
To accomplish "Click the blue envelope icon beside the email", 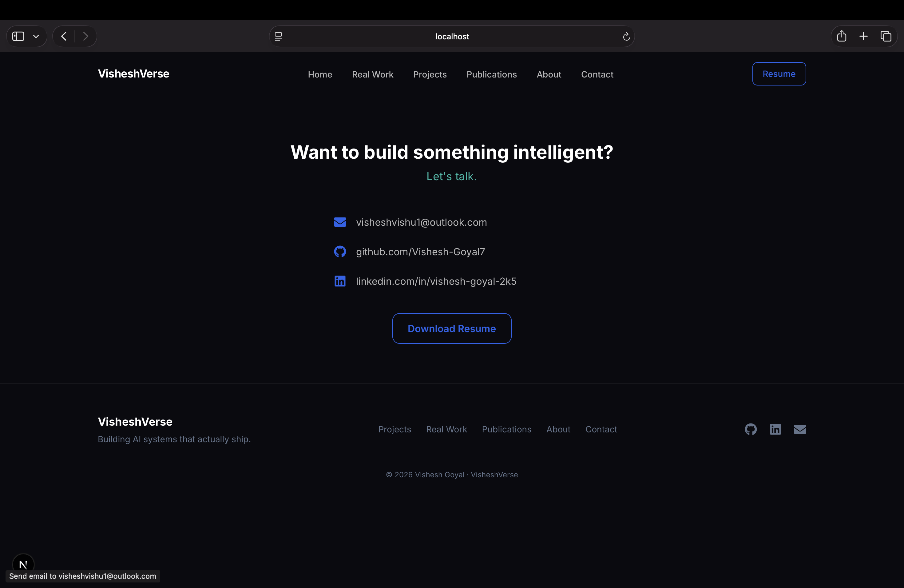I will [x=340, y=222].
